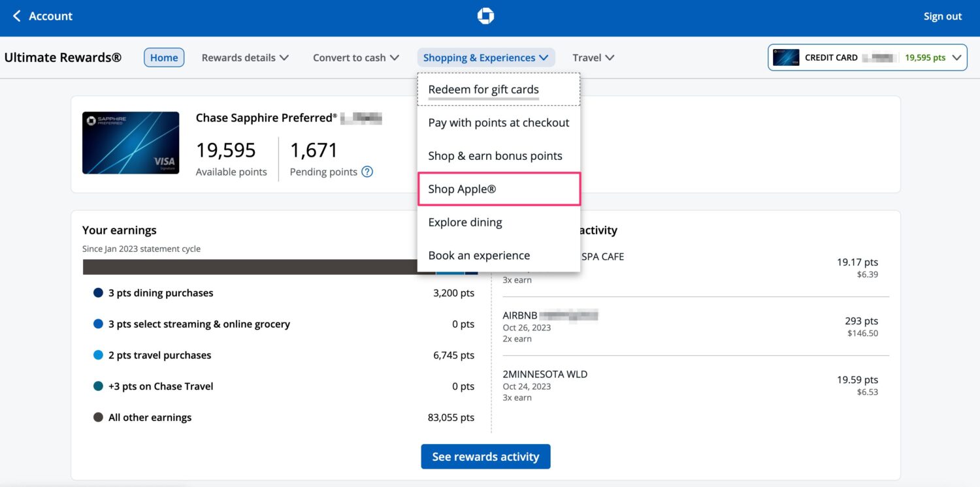Sign out of the account

(x=941, y=15)
